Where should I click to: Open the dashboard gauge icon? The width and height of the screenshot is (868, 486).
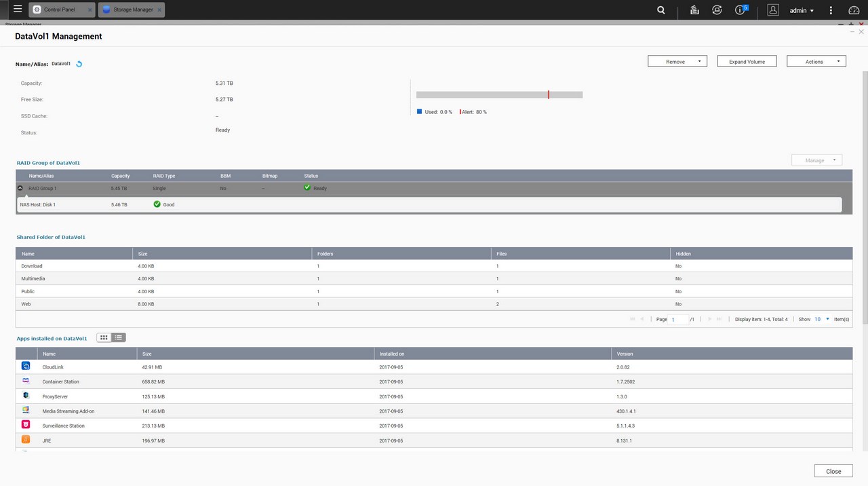pyautogui.click(x=854, y=10)
